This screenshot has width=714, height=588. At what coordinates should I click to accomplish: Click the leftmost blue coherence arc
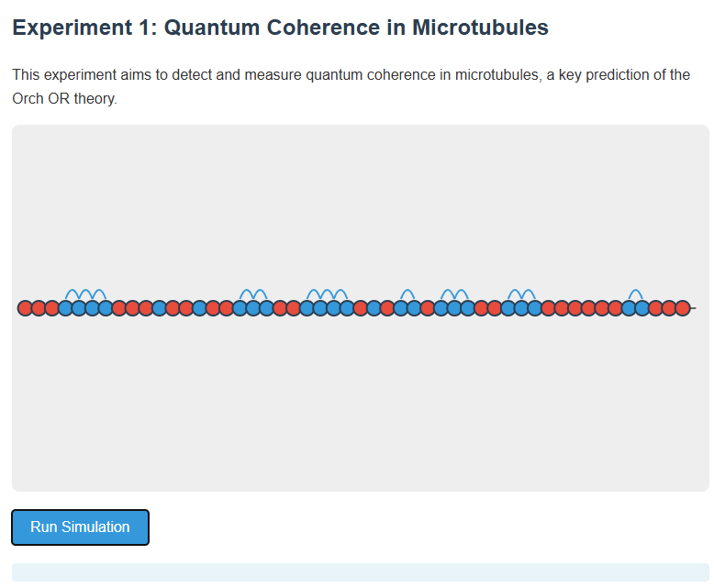(x=73, y=294)
